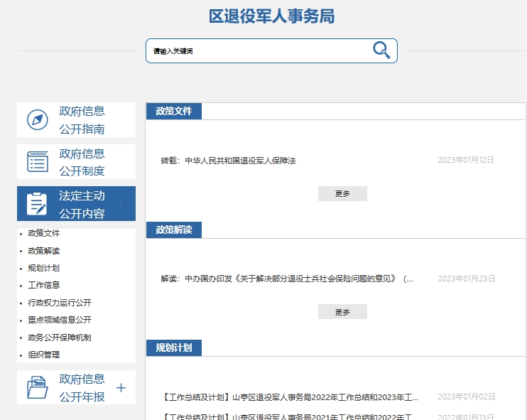Open 工作信息 in the sidebar list

click(44, 285)
